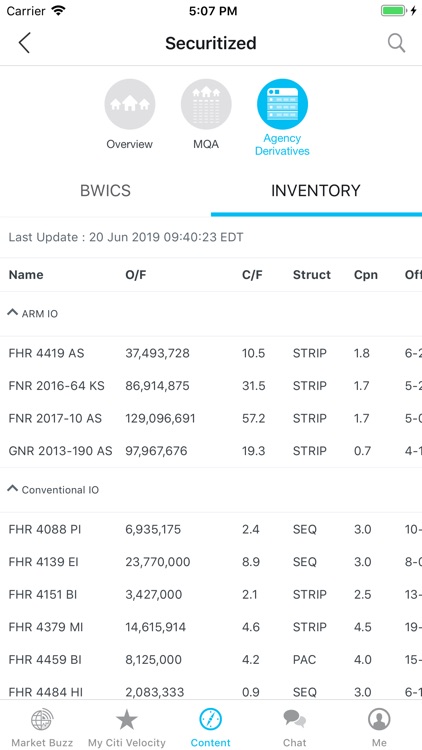
Task: Tap the back arrow icon
Action: (24, 43)
